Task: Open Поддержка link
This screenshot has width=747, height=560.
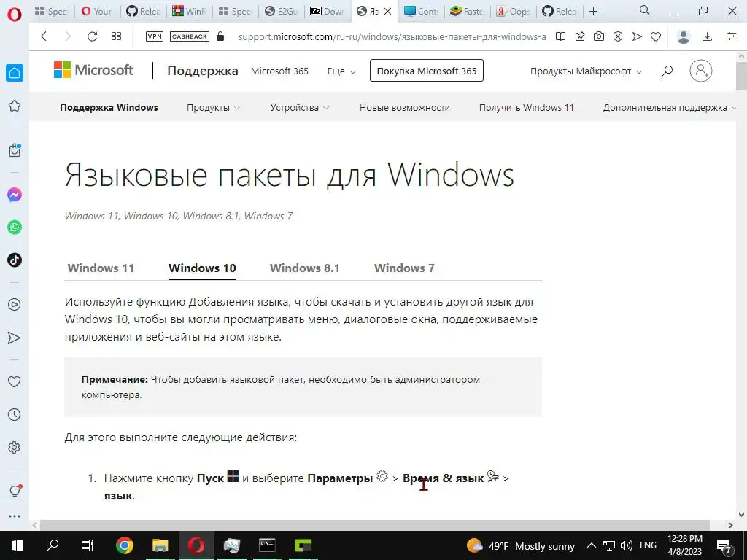Action: pyautogui.click(x=203, y=71)
